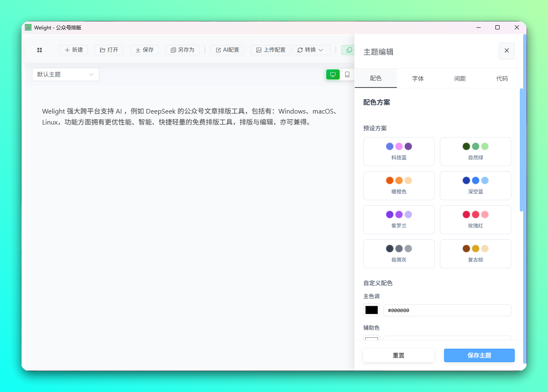
Task: Click the 另存为 save-as button
Action: (182, 50)
